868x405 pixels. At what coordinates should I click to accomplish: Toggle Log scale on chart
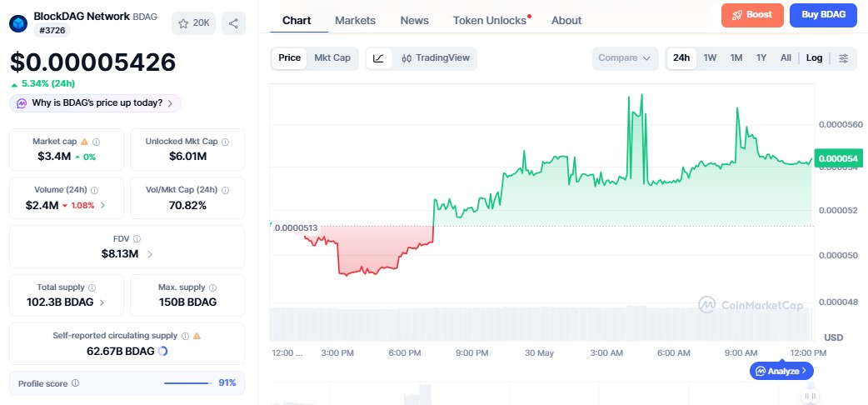pos(815,58)
